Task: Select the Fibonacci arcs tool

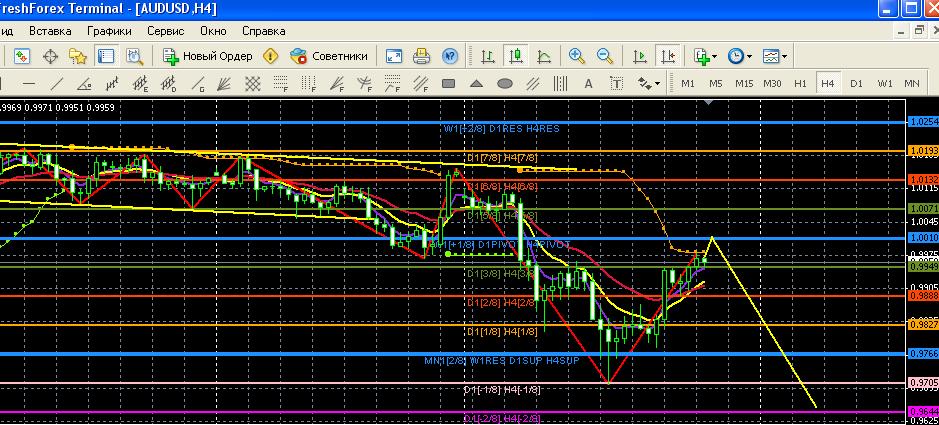Action: [364, 84]
